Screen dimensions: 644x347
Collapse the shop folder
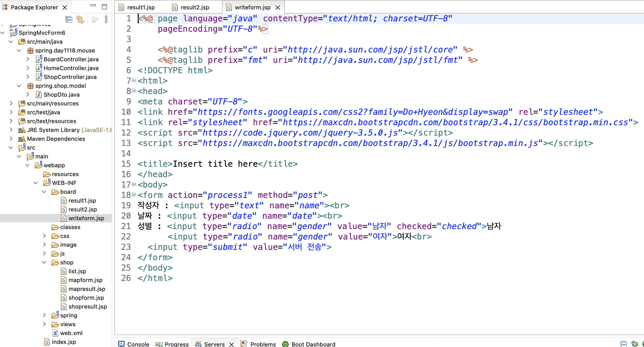pyautogui.click(x=44, y=262)
